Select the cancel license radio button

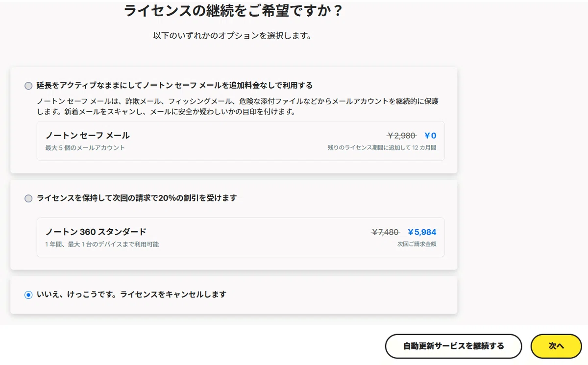pos(28,295)
